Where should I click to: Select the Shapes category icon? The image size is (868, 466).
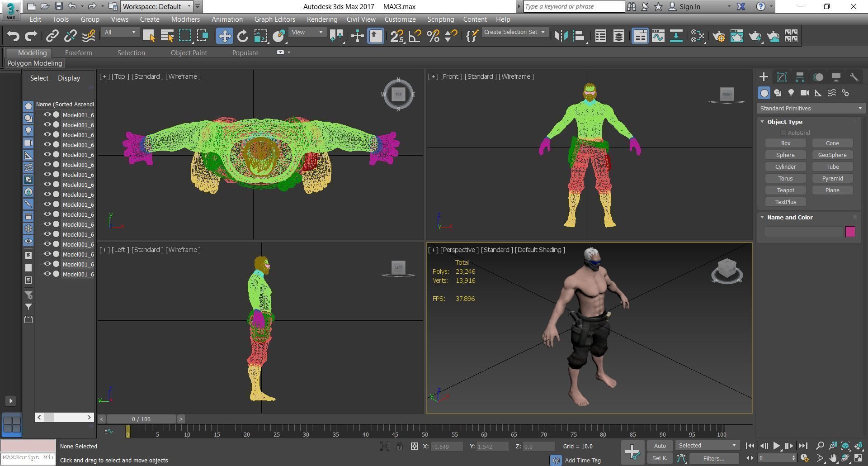778,93
